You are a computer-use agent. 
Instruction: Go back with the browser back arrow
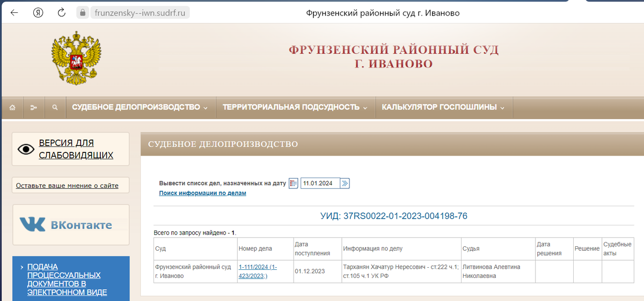[14, 13]
